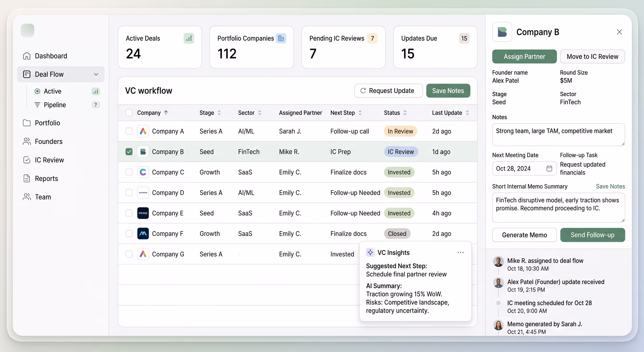The image size is (644, 352).
Task: Click the Generate Memo button
Action: [524, 235]
